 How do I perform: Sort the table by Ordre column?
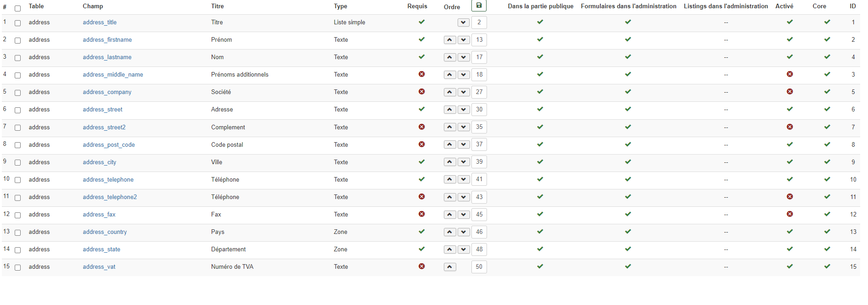[x=452, y=7]
